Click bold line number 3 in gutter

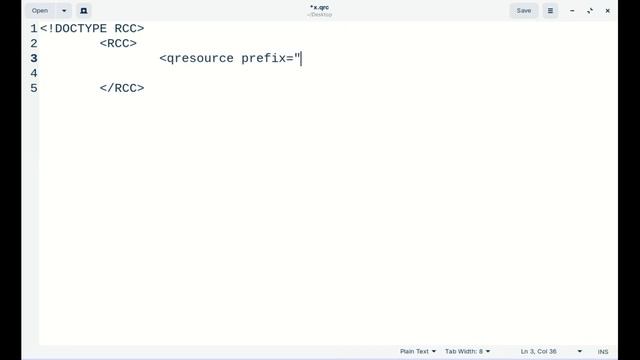34,58
